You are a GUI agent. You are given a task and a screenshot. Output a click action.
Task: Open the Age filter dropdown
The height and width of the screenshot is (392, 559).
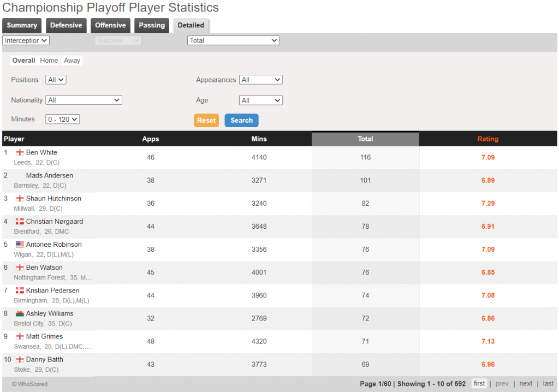(260, 100)
